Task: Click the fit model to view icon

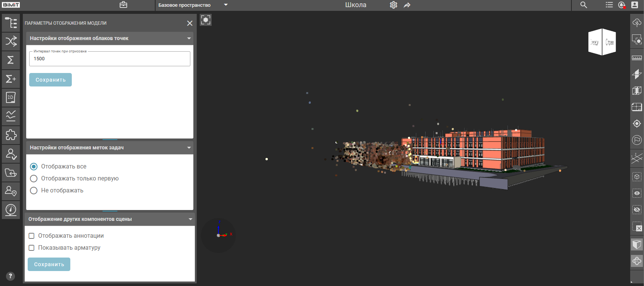Action: [206, 20]
